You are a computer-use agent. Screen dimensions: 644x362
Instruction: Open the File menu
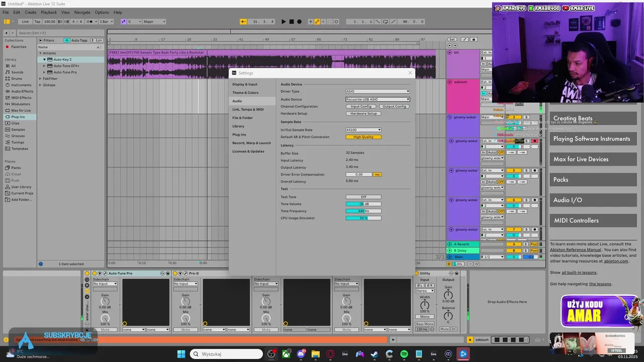(6, 12)
